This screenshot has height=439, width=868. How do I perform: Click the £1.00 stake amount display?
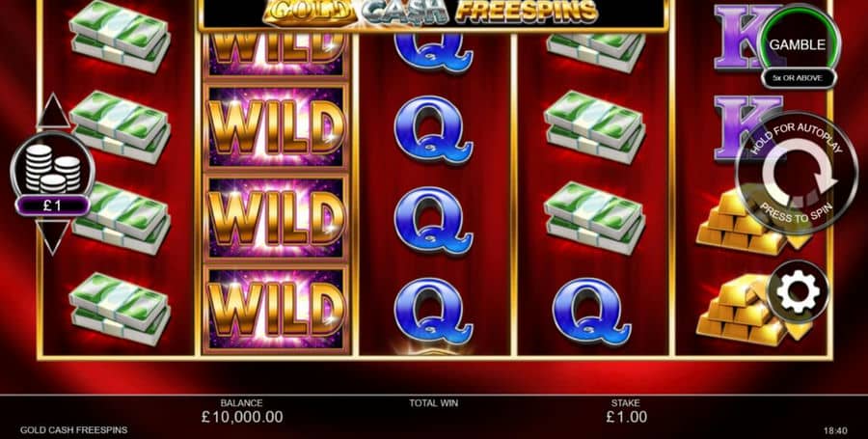pyautogui.click(x=626, y=416)
